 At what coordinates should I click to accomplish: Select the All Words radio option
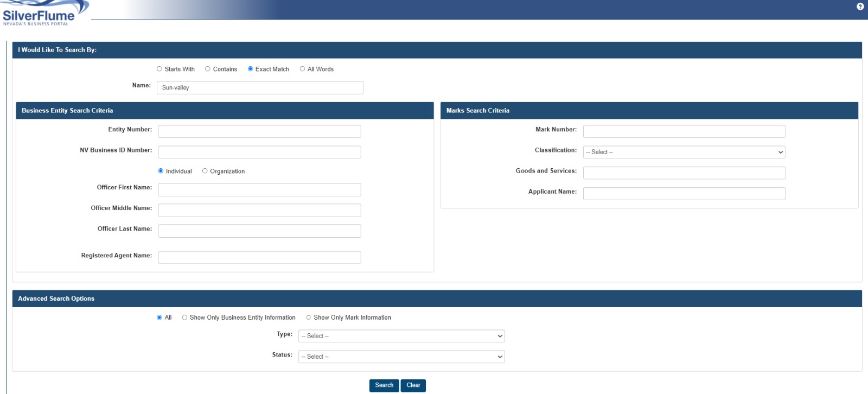(x=303, y=69)
